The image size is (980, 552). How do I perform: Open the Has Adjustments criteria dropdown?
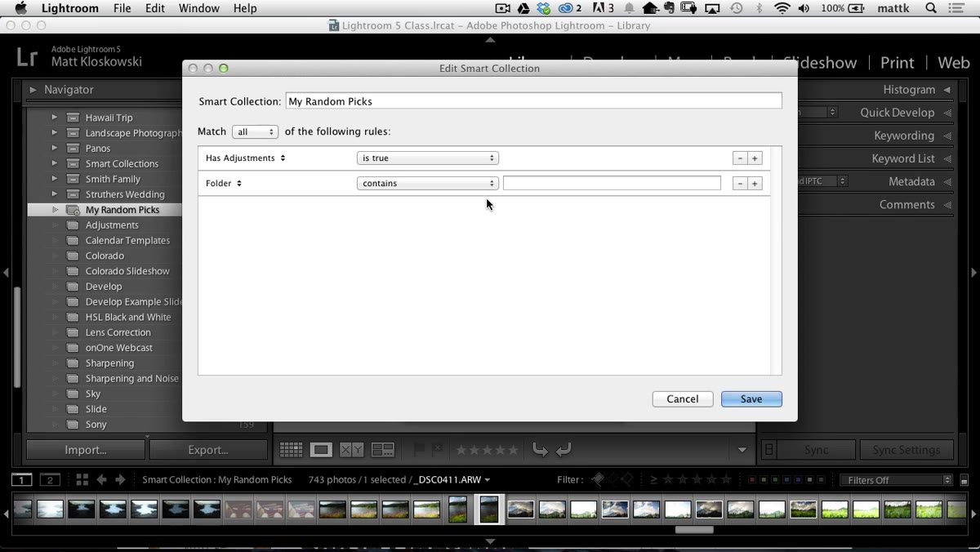(245, 158)
